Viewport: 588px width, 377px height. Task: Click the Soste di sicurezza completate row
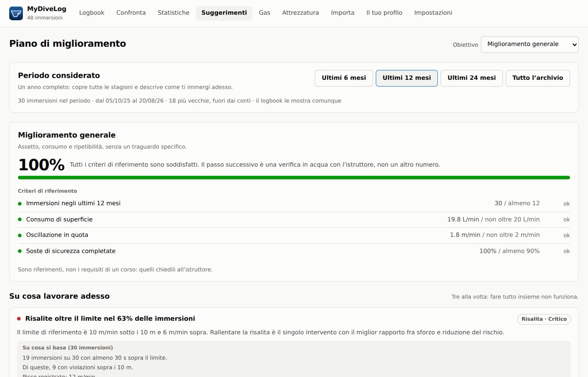294,251
